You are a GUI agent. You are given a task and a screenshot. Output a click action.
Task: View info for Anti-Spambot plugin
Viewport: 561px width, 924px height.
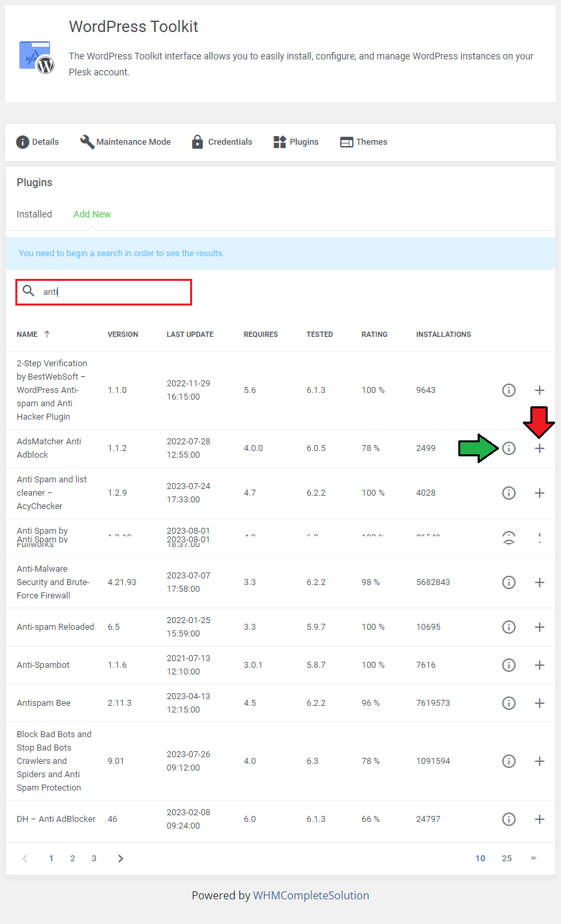coord(509,665)
